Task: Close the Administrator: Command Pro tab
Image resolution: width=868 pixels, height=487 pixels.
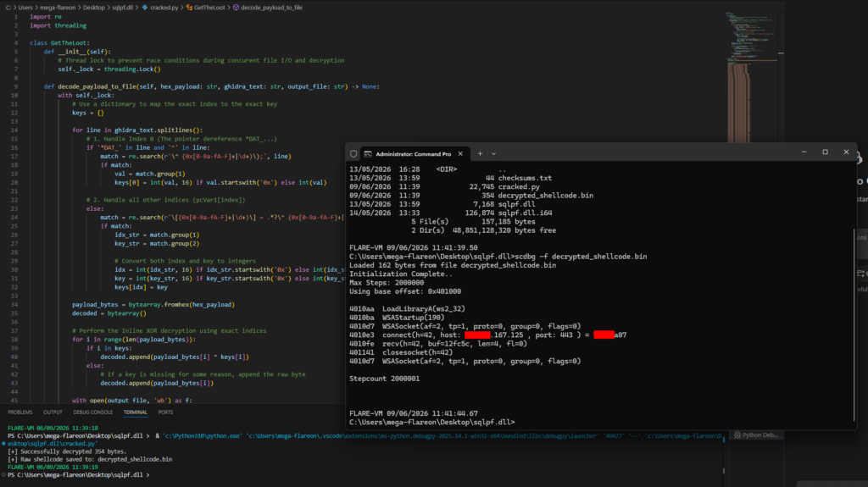Action: point(460,154)
